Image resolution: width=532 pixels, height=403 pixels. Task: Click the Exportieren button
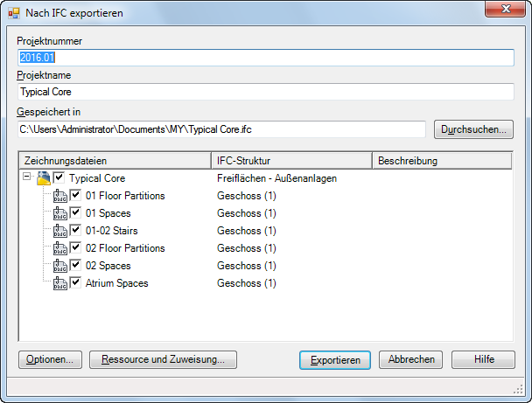tap(335, 359)
